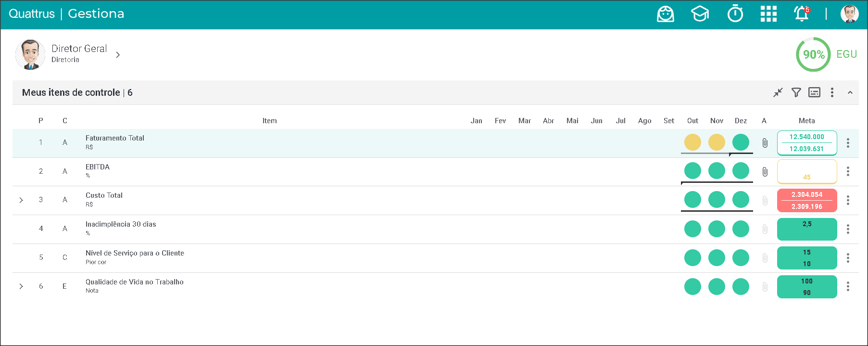Open the apps grid menu
This screenshot has height=346, width=868.
(x=768, y=14)
